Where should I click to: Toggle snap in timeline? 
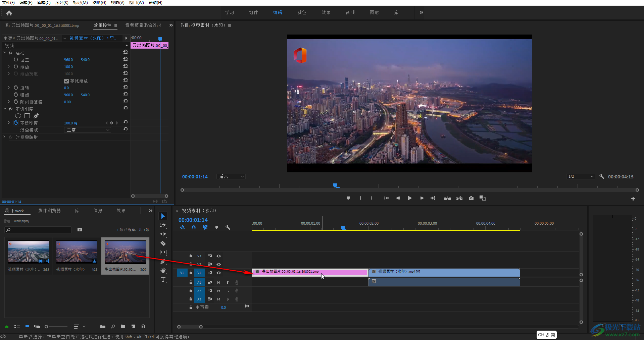pos(194,227)
